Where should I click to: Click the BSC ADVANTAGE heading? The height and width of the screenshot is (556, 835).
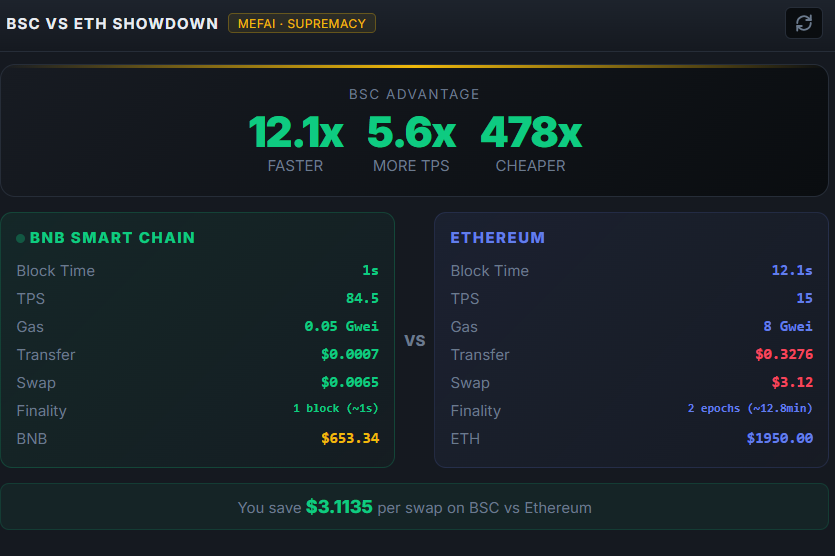pyautogui.click(x=414, y=94)
